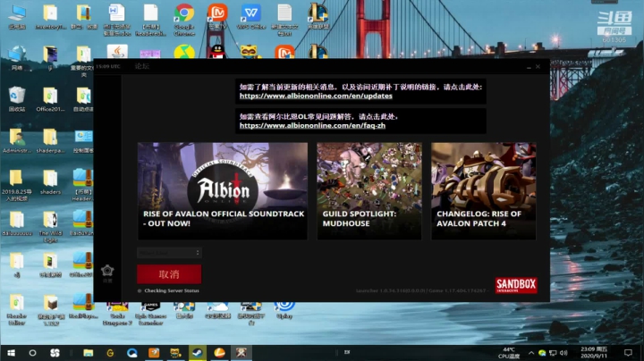Open the Google Chrome desktop shortcut
The image size is (644, 361).
[x=184, y=20]
